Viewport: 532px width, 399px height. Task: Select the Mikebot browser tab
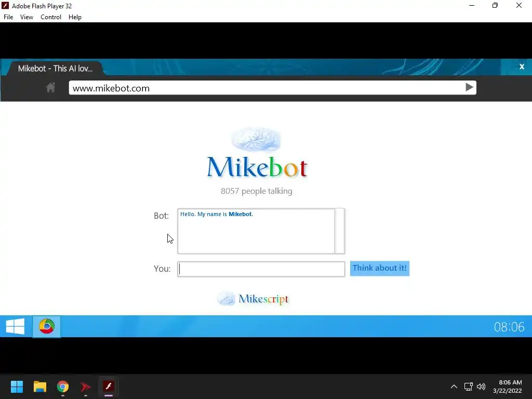55,69
